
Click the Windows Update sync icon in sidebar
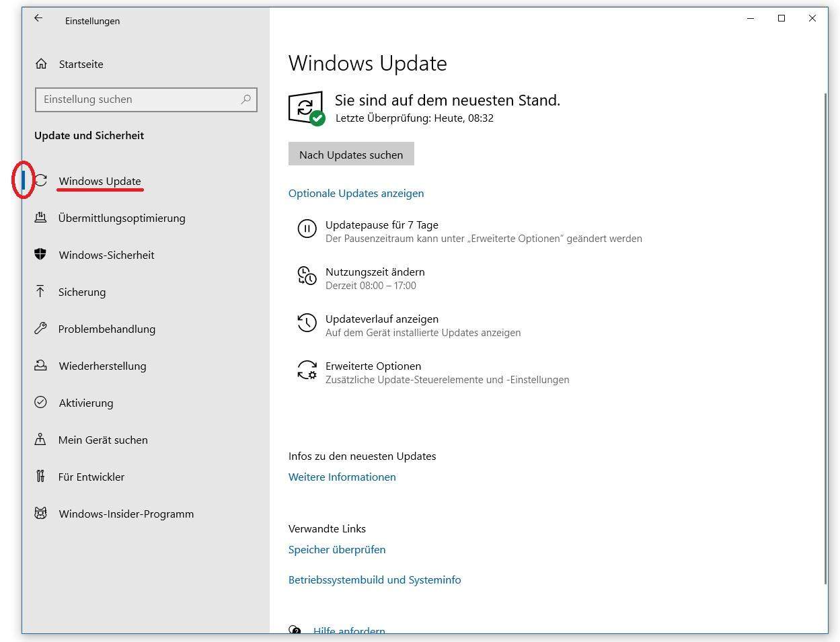pos(41,180)
